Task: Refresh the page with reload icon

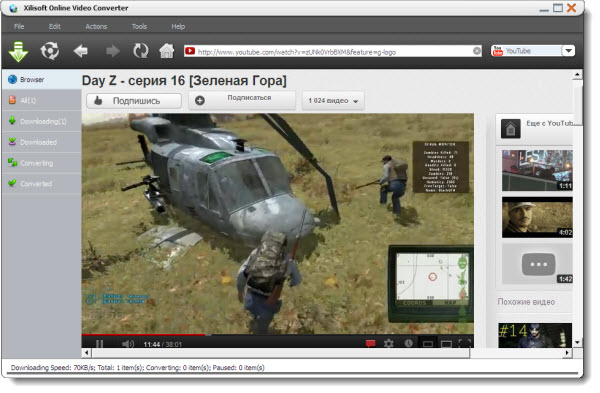Action: pos(140,51)
